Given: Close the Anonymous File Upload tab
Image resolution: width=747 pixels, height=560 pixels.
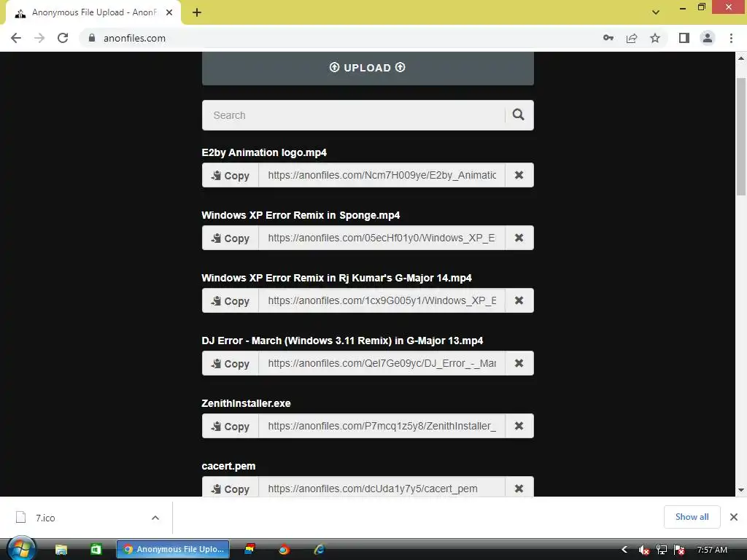Looking at the screenshot, I should [169, 13].
